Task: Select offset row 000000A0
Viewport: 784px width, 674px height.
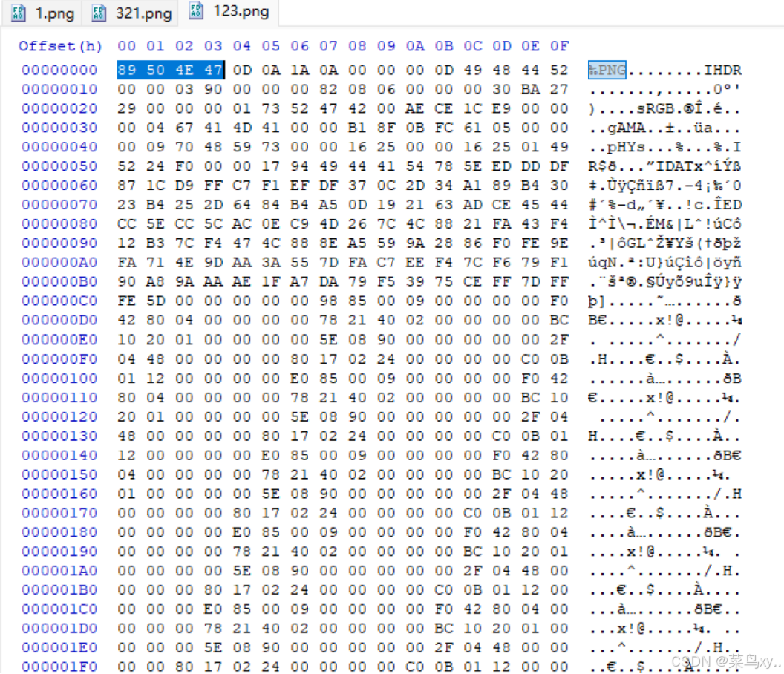Action: pyautogui.click(x=59, y=263)
